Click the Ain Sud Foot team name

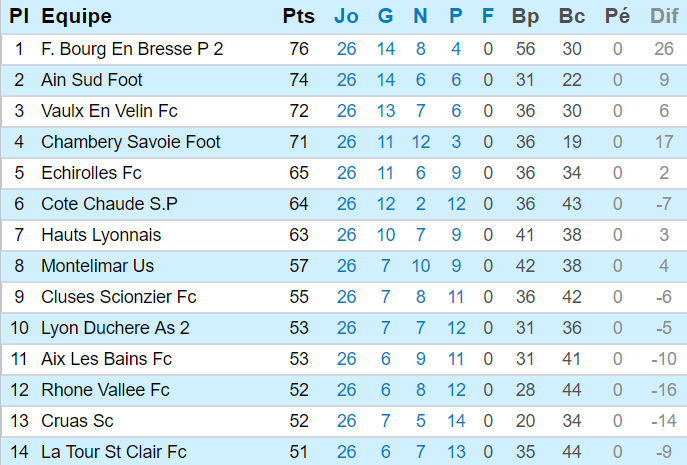coord(92,80)
